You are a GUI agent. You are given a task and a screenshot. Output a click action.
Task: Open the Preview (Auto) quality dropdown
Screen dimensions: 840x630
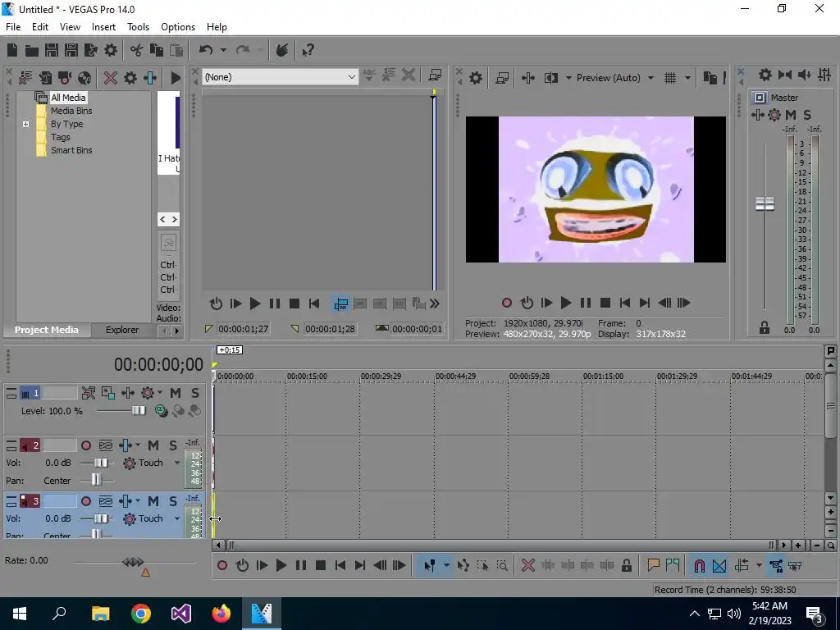[x=651, y=78]
